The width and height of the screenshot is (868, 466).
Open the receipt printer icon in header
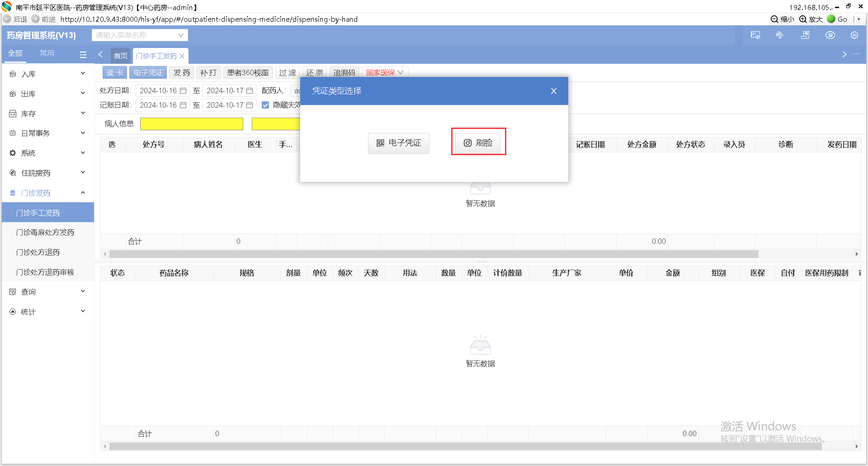(805, 35)
